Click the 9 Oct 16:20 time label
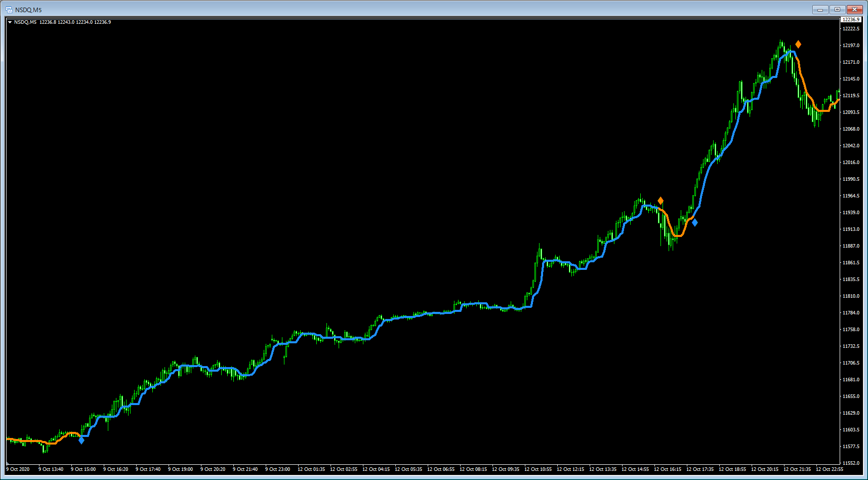Screen dimensions: 868x480 [x=116, y=469]
